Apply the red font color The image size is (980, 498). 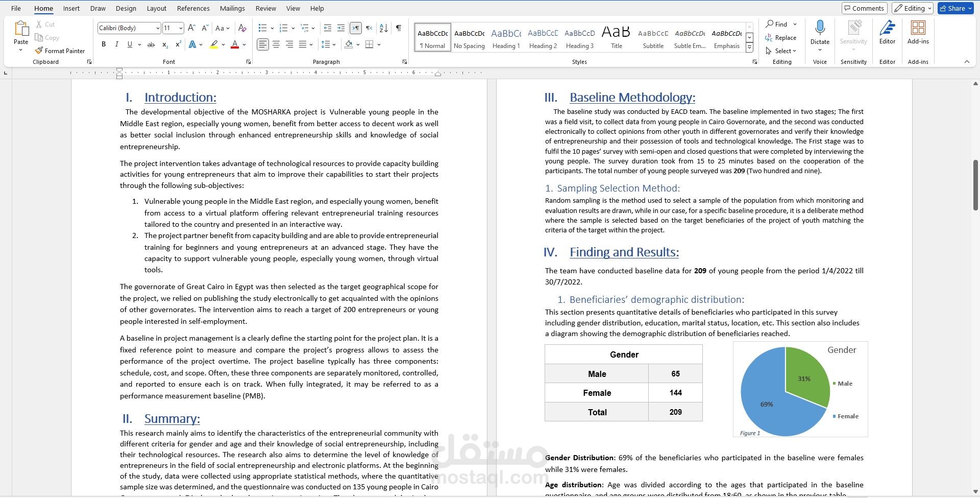(235, 44)
